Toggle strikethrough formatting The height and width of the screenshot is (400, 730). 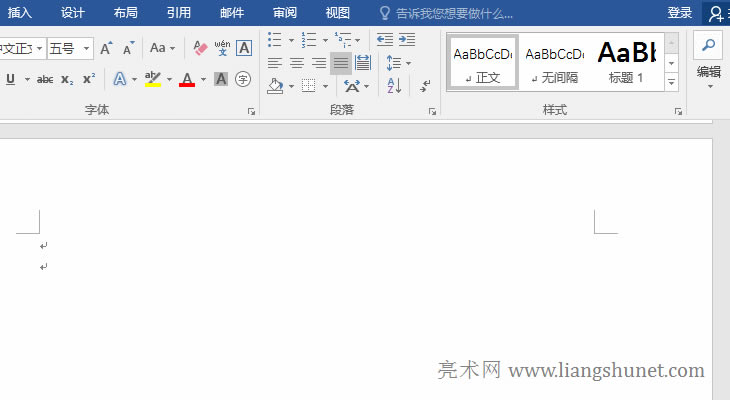(44, 80)
